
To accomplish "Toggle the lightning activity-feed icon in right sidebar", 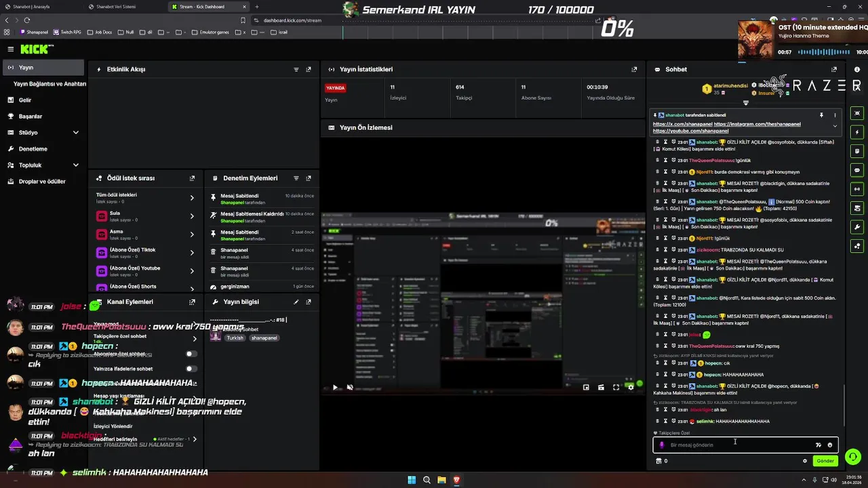I will coord(857,132).
